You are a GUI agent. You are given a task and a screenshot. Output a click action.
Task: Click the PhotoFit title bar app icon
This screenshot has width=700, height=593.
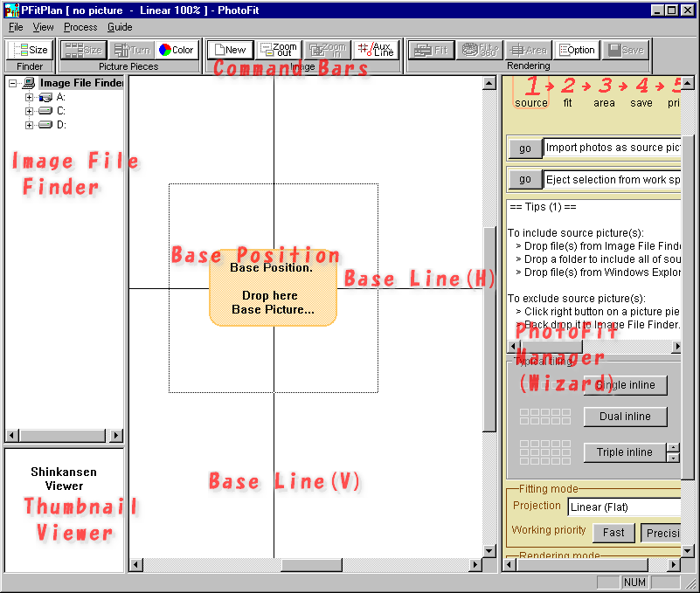[11, 10]
